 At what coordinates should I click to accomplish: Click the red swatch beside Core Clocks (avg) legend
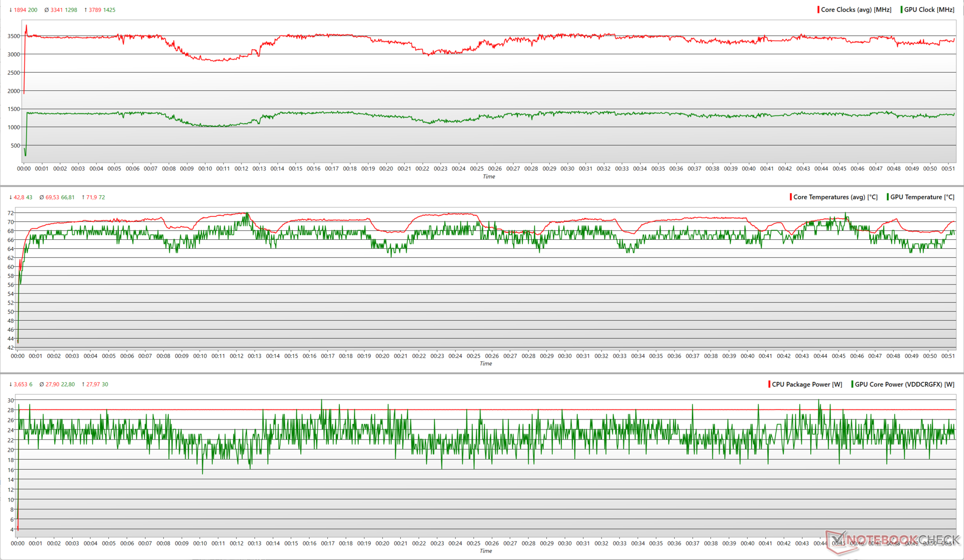coord(818,10)
